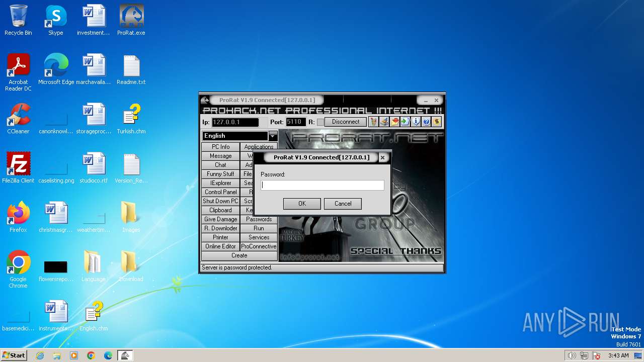
Task: Open the Control Panel menu button
Action: [x=220, y=192]
